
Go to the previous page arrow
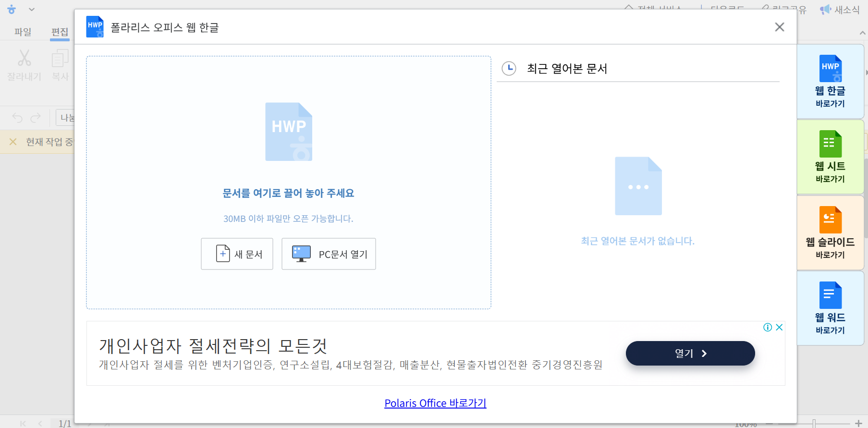pos(40,423)
